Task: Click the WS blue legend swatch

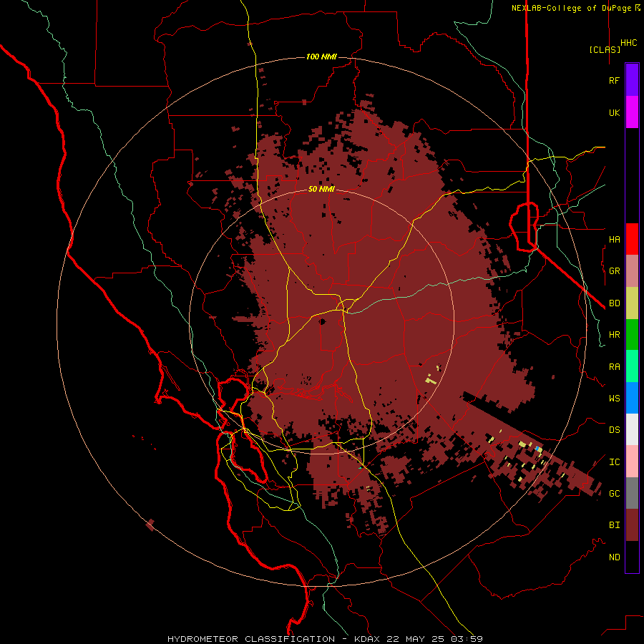Action: click(x=632, y=398)
